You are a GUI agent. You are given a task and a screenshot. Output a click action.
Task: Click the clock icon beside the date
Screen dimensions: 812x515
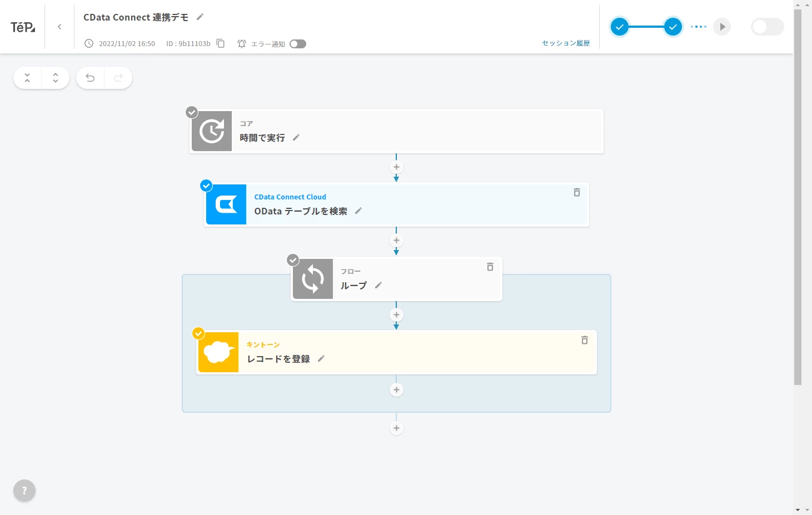(89, 43)
